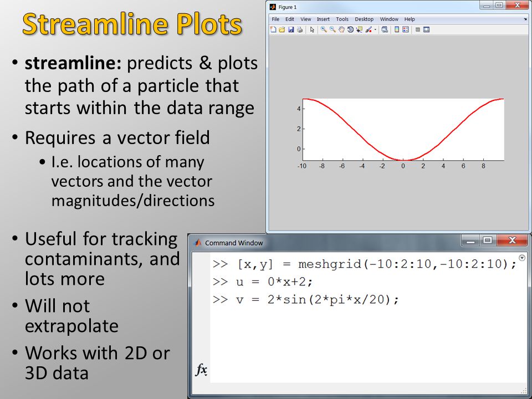Open a file with the Open File icon
Viewport: 532px width, 399px height.
(282, 29)
